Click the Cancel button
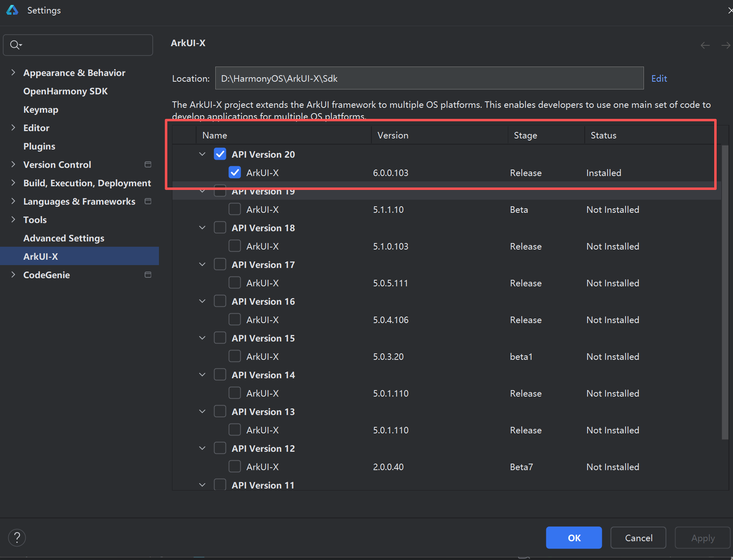 pyautogui.click(x=638, y=538)
